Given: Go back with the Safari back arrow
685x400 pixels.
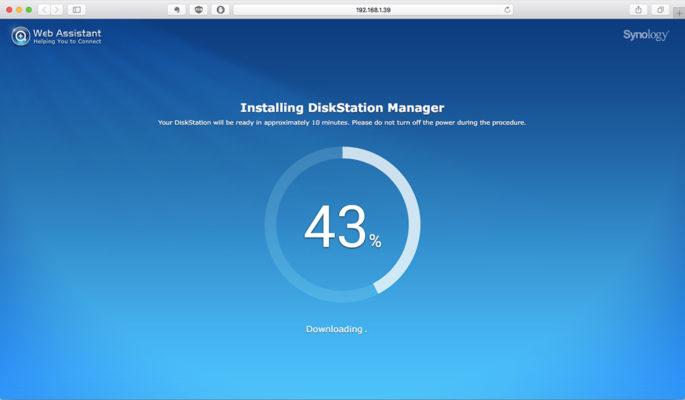Looking at the screenshot, I should point(44,10).
